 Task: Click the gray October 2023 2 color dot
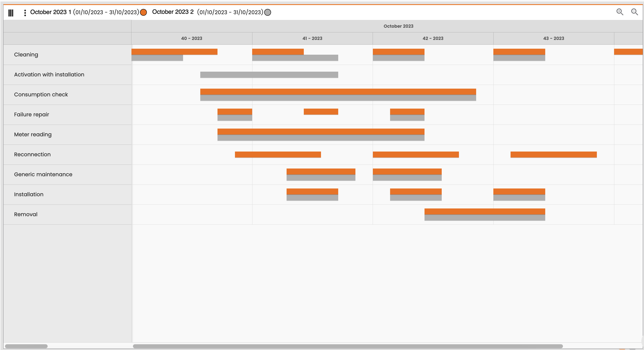(x=267, y=12)
